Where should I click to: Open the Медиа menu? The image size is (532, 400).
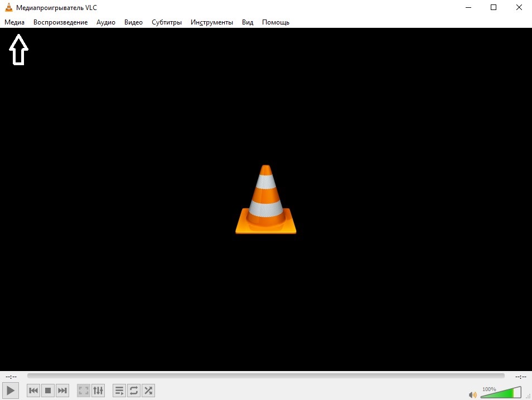pyautogui.click(x=14, y=22)
